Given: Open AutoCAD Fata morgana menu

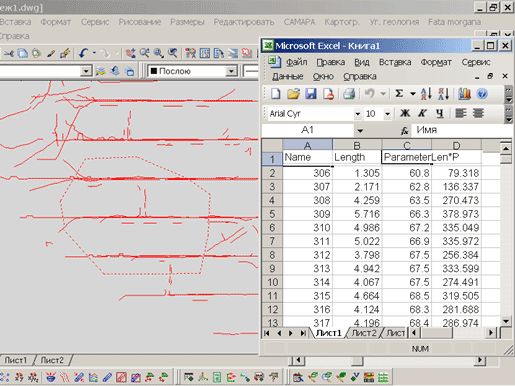Looking at the screenshot, I should (x=454, y=22).
